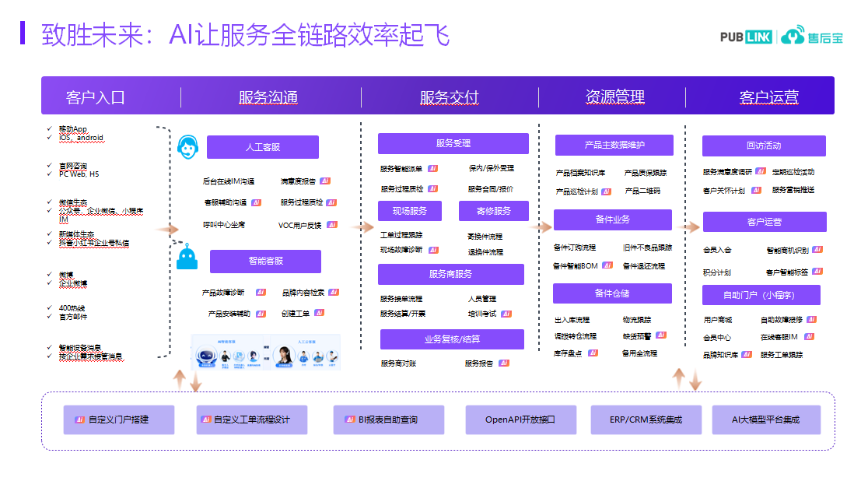The height and width of the screenshot is (488, 868).
Task: Click the robot icon above 智能客服
Action: 187,258
